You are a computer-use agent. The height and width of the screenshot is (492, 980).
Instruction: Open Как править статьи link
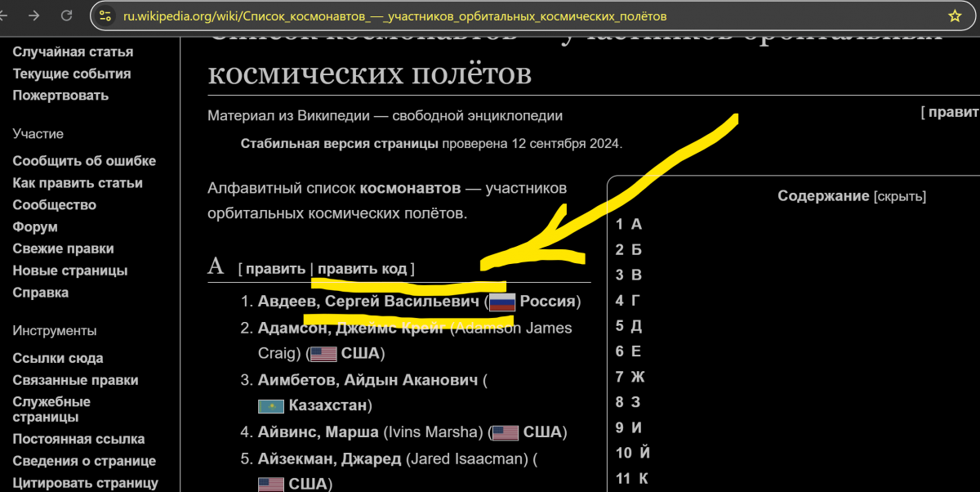pyautogui.click(x=78, y=183)
